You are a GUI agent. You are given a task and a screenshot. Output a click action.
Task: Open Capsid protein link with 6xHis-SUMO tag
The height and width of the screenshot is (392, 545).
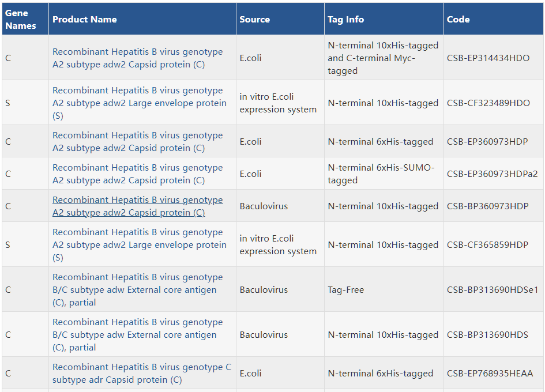(137, 174)
